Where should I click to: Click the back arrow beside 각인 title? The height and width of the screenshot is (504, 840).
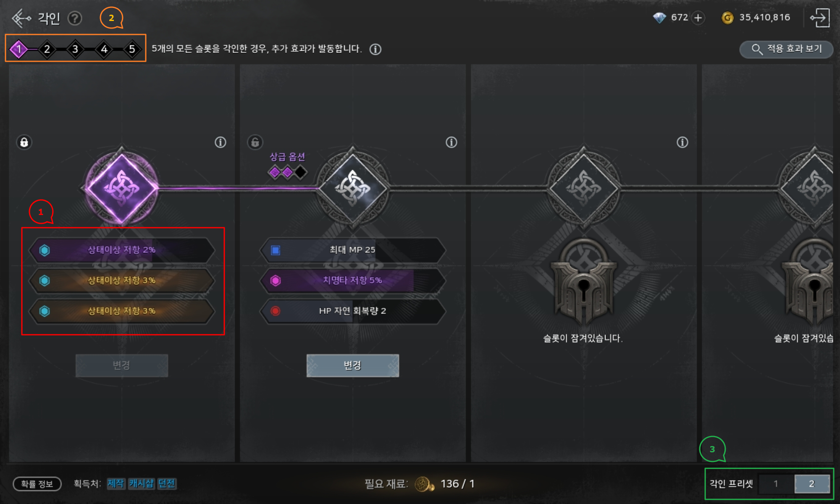click(x=21, y=18)
